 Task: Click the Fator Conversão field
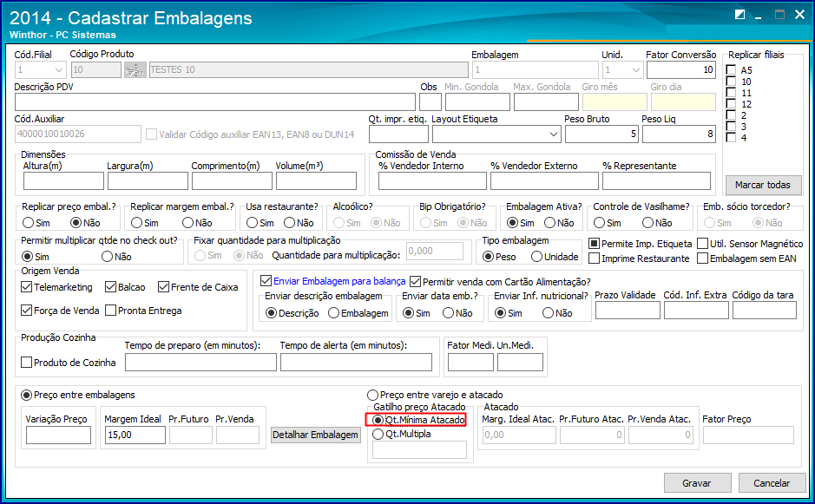[680, 69]
